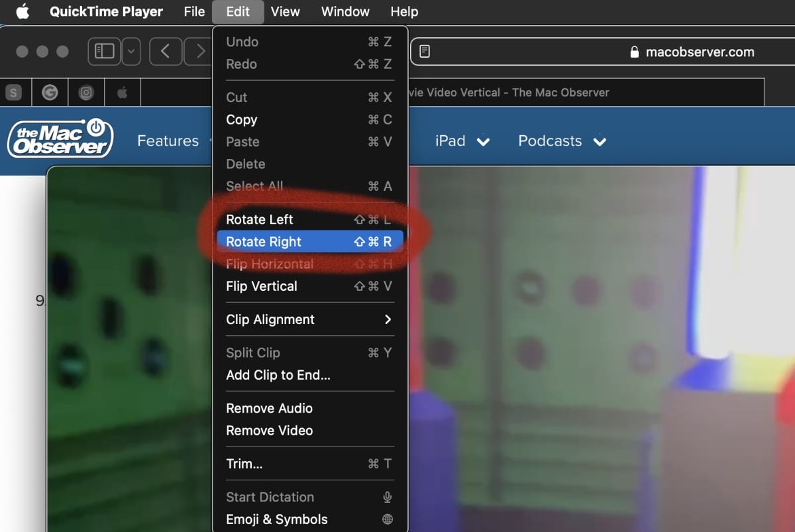Screen dimensions: 795x532
Task: Open the Apple pinned tab
Action: click(123, 93)
